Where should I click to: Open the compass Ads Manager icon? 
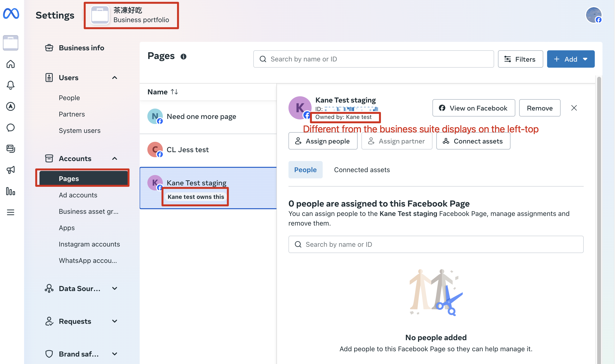11,106
